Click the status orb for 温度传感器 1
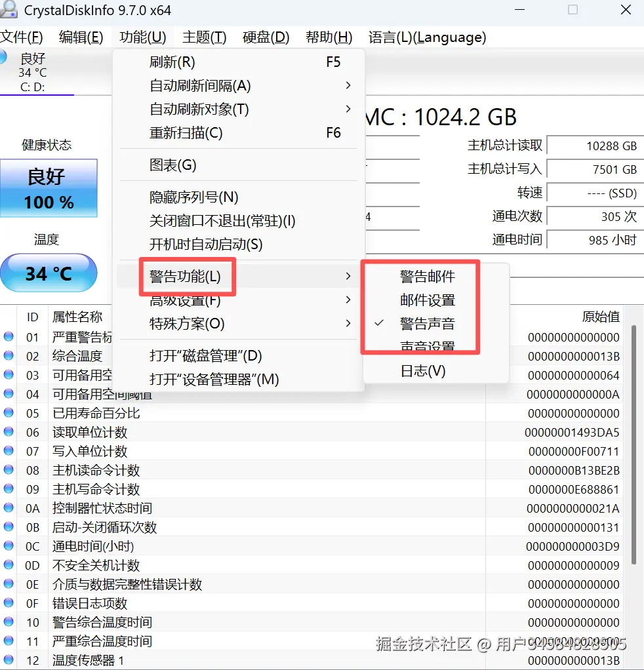 9,660
